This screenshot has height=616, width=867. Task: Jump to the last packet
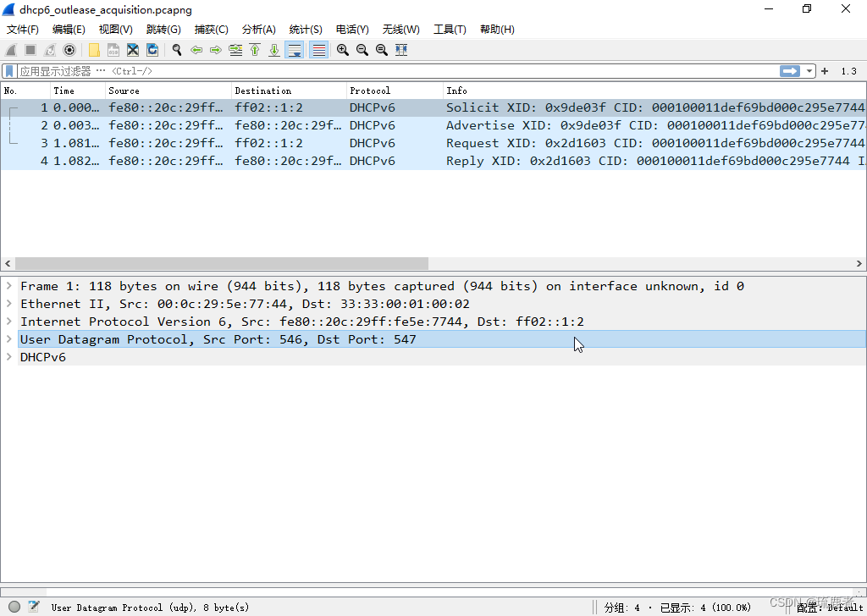coord(274,50)
